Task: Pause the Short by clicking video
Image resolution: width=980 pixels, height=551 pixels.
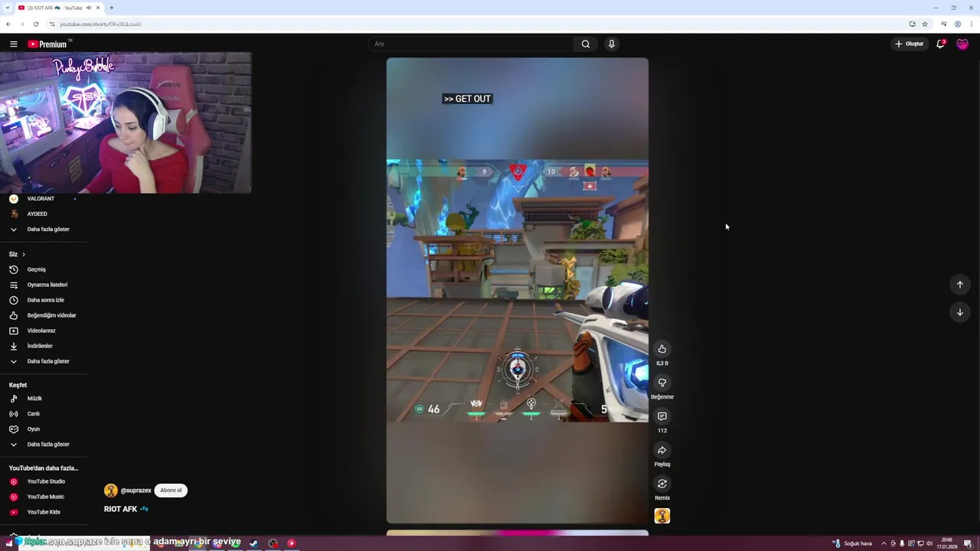Action: point(518,291)
